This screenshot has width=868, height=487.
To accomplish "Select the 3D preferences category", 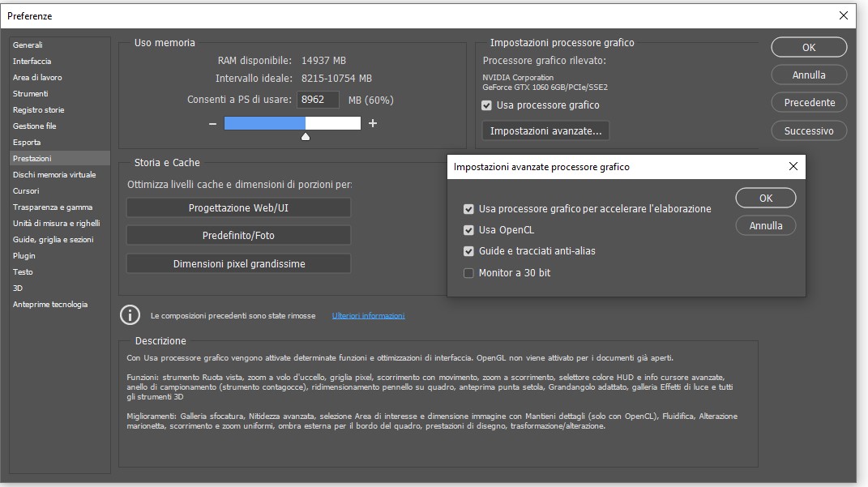I will 60,288.
